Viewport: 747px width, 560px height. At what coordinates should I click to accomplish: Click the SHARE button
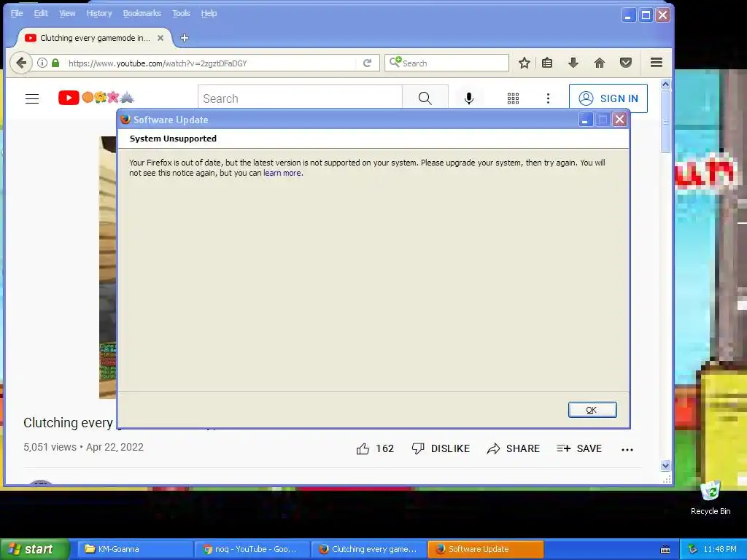(513, 448)
